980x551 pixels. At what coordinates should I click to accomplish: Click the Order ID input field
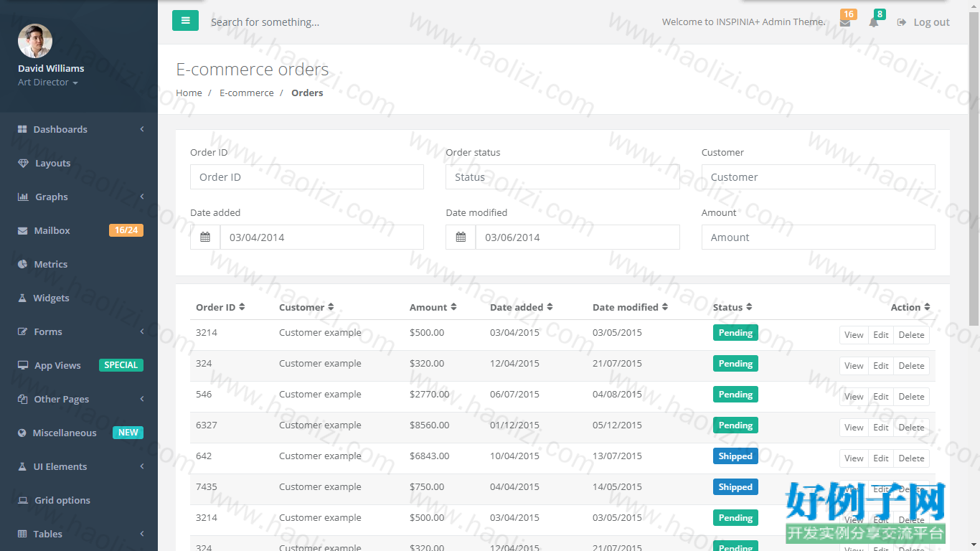(x=307, y=177)
